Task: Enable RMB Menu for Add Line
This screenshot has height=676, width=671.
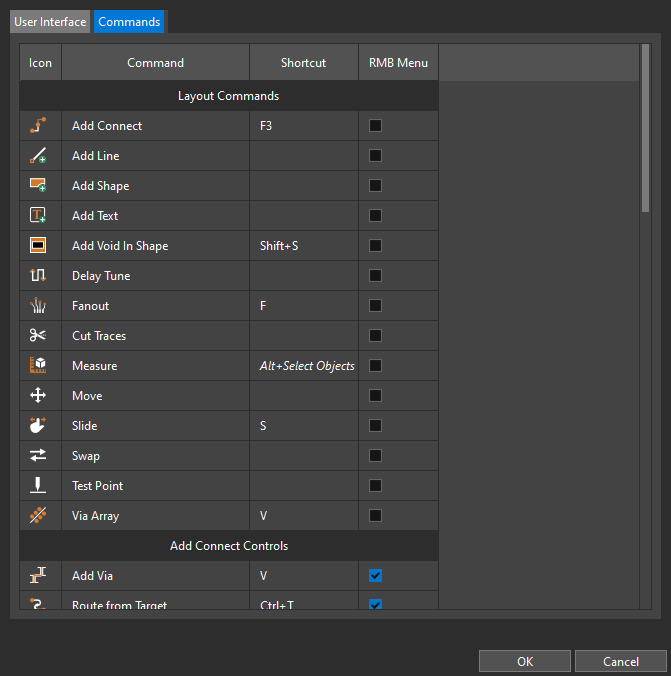Action: pos(375,156)
